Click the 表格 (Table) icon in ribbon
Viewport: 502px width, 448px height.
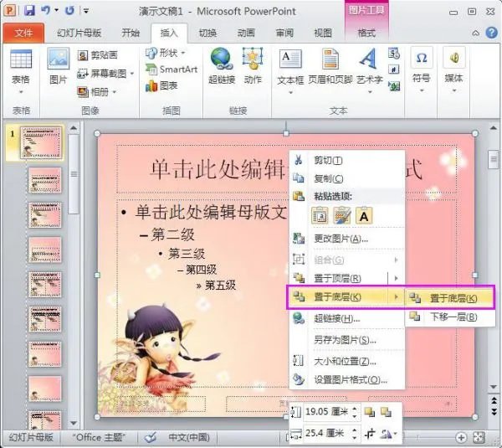pos(20,65)
